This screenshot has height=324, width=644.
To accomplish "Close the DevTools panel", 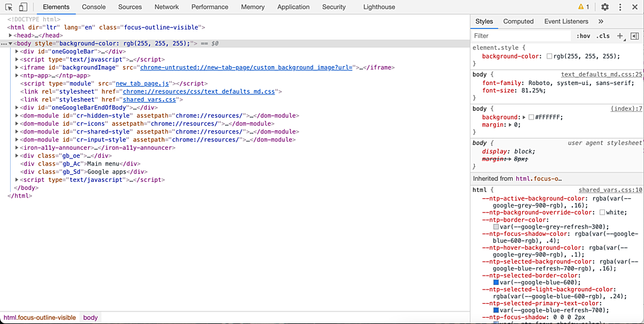I will (x=635, y=7).
